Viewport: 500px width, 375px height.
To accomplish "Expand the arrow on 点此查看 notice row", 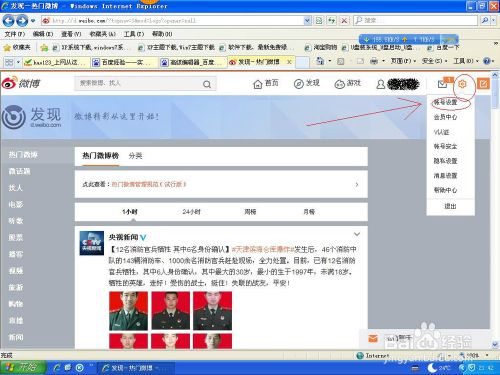I will [357, 184].
